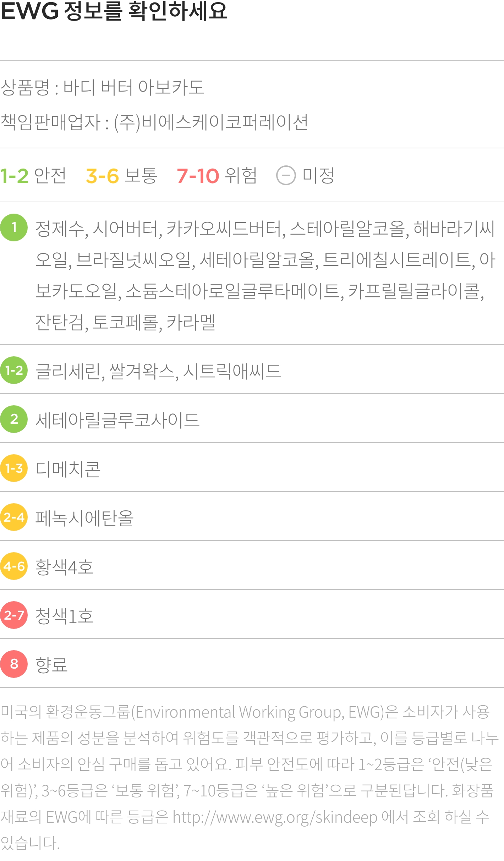This screenshot has height=861, width=504.
Task: Click the 페녹시에탄올 ingredient text
Action: (84, 517)
